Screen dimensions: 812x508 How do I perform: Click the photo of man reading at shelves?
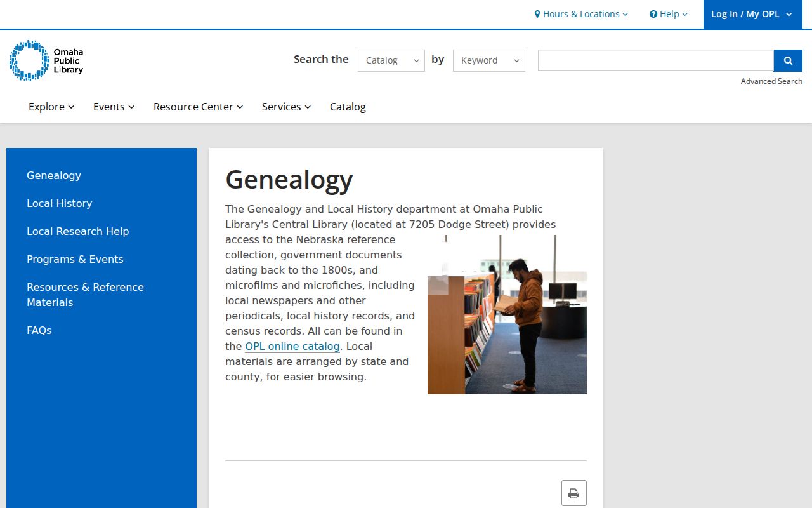click(507, 315)
